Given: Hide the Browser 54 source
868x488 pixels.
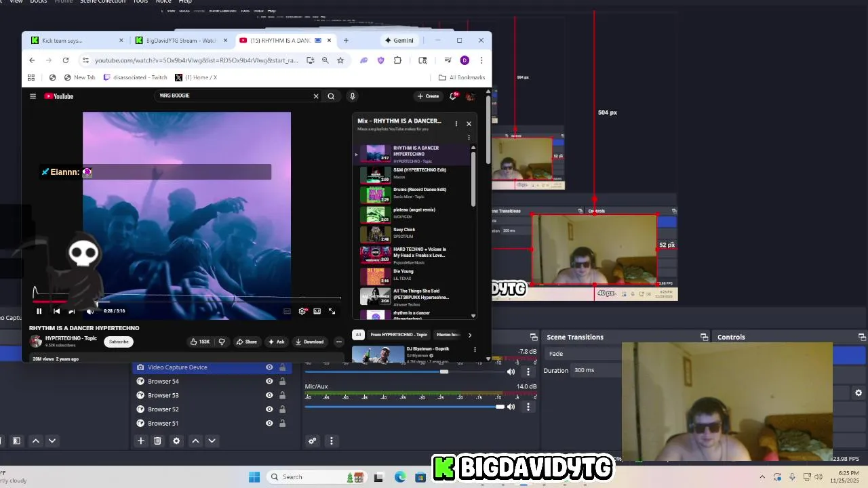Looking at the screenshot, I should point(269,382).
